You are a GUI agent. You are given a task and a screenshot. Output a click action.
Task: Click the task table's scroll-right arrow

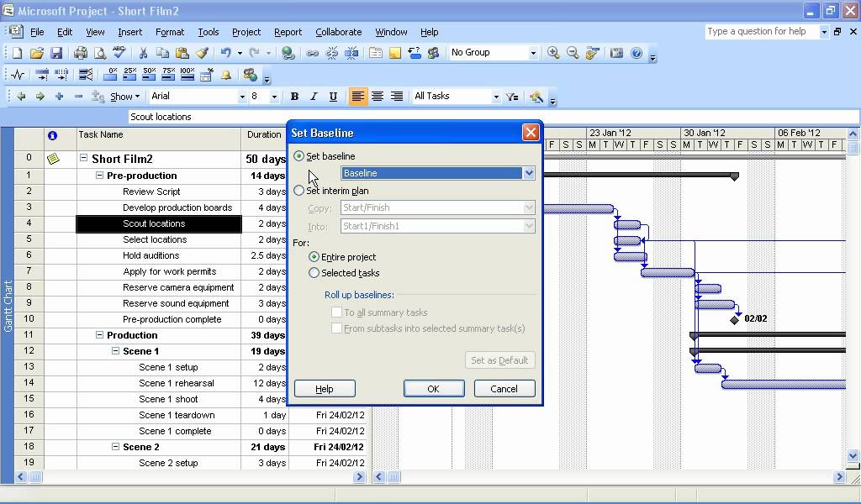(359, 477)
